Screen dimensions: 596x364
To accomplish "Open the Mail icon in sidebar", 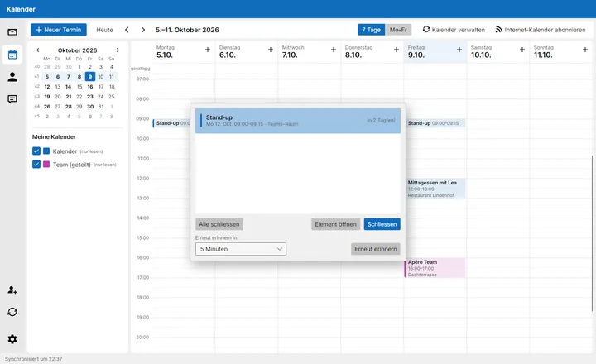I will click(12, 32).
